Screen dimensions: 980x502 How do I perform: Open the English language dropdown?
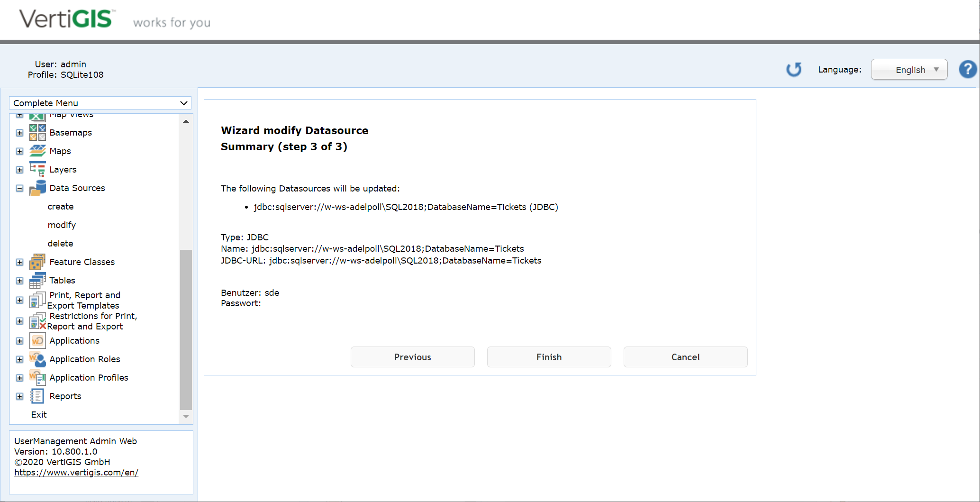pos(909,69)
